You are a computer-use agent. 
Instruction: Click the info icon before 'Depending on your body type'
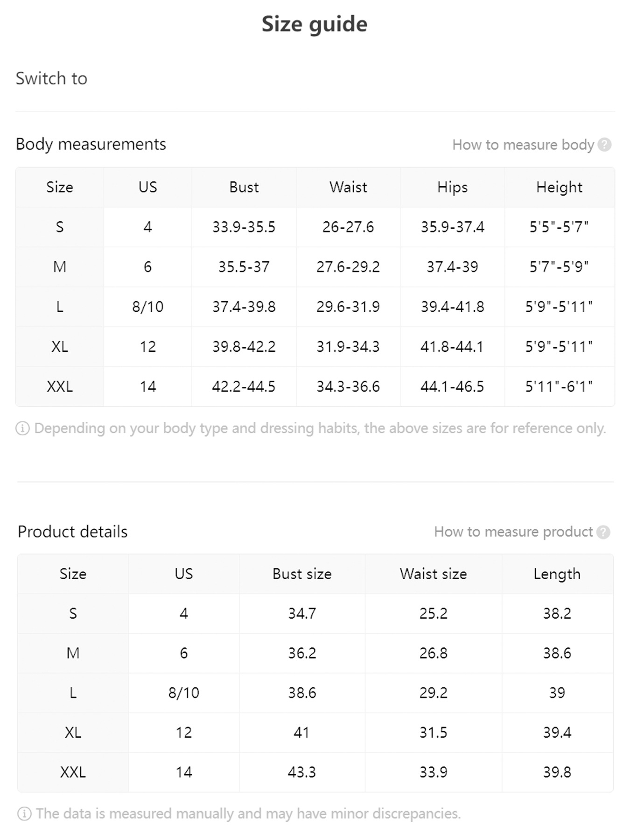22,428
